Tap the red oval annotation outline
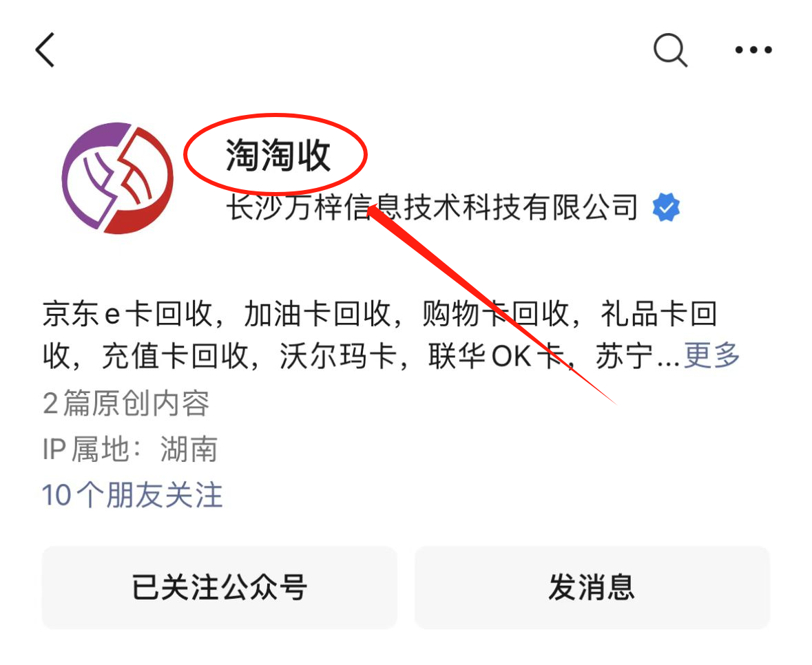 point(275,154)
